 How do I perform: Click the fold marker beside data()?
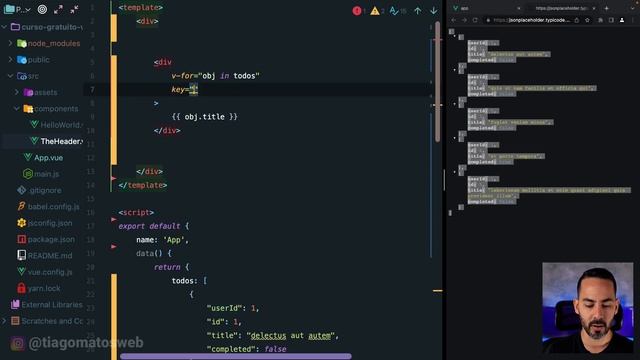(113, 247)
